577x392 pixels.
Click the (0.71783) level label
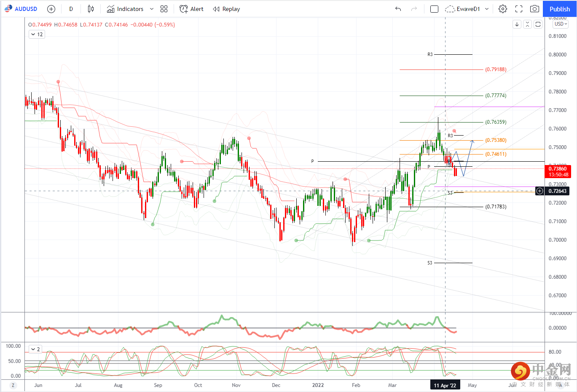[496, 207]
